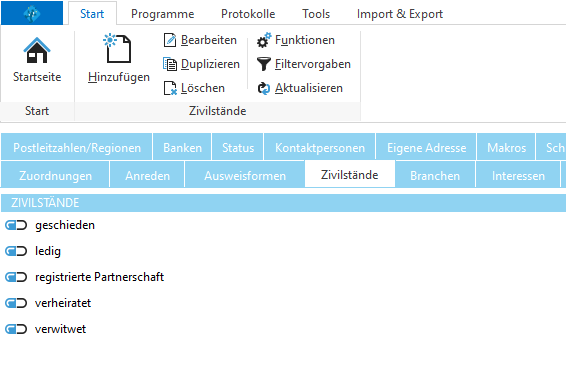Click the Löschen label
This screenshot has height=386, width=566.
click(x=203, y=88)
